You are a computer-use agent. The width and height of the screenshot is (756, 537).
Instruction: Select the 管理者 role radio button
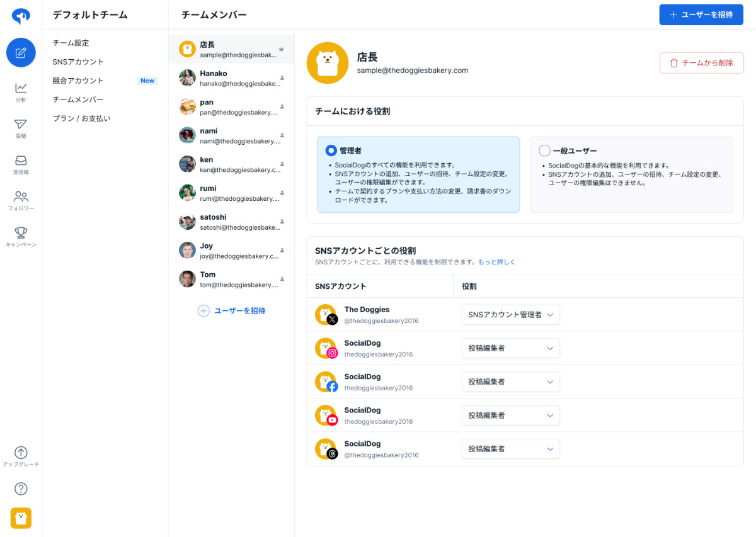(331, 150)
